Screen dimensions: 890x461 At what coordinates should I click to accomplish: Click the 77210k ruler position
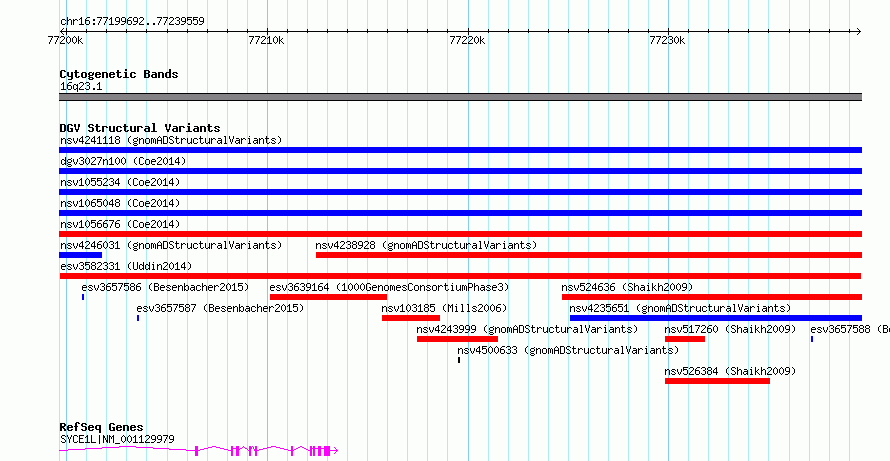pos(267,41)
